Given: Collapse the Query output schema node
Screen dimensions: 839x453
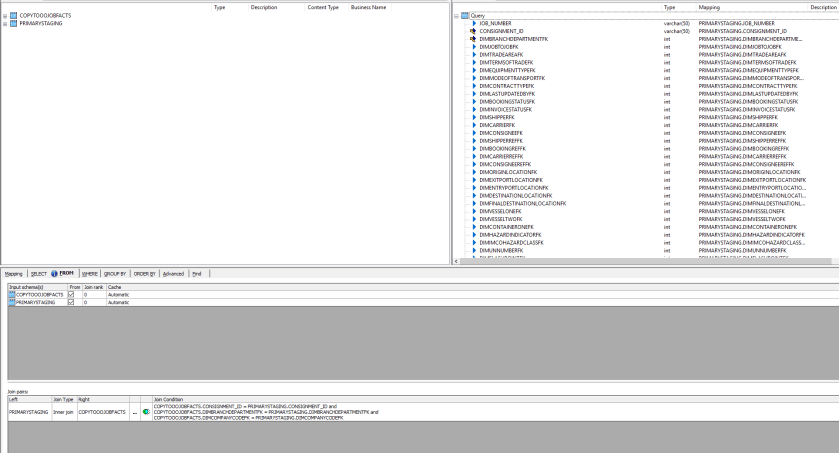Looking at the screenshot, I should [457, 16].
